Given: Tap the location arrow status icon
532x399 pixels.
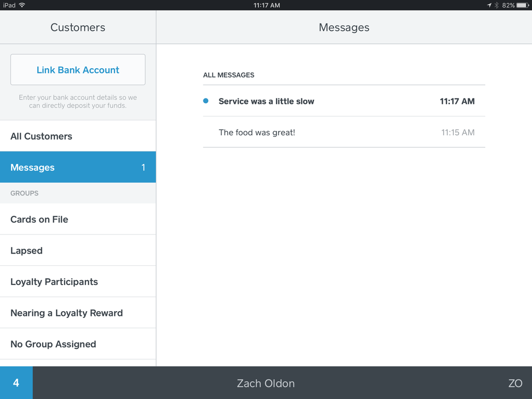Looking at the screenshot, I should (x=489, y=5).
